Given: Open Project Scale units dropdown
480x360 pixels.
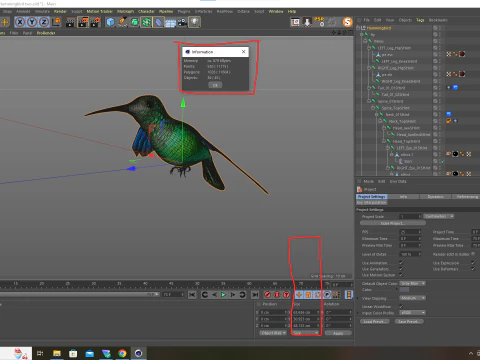Looking at the screenshot, I should click(439, 216).
